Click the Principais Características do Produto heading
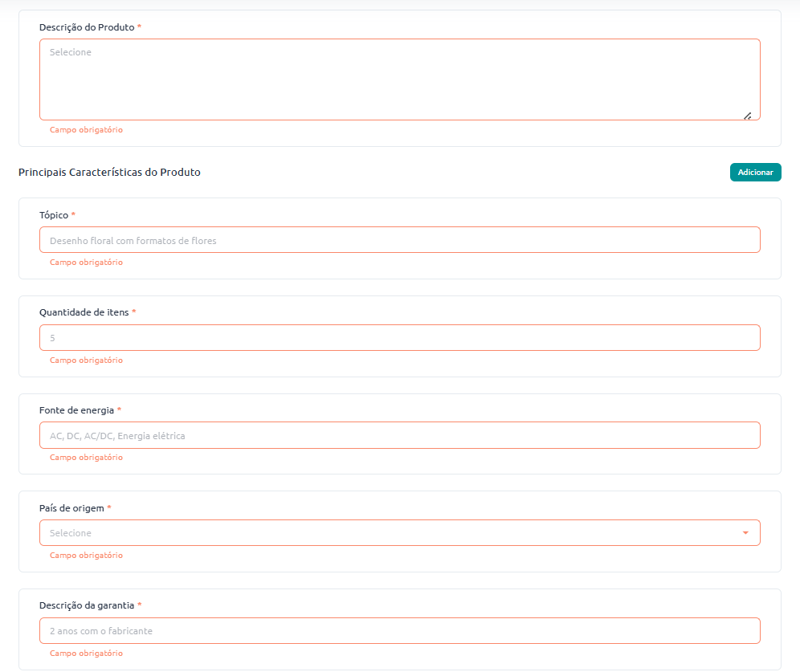Viewport: 800px width, 672px height. [x=109, y=173]
